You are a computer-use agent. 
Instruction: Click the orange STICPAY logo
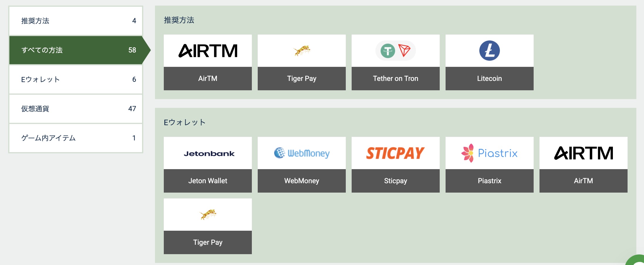pyautogui.click(x=395, y=153)
